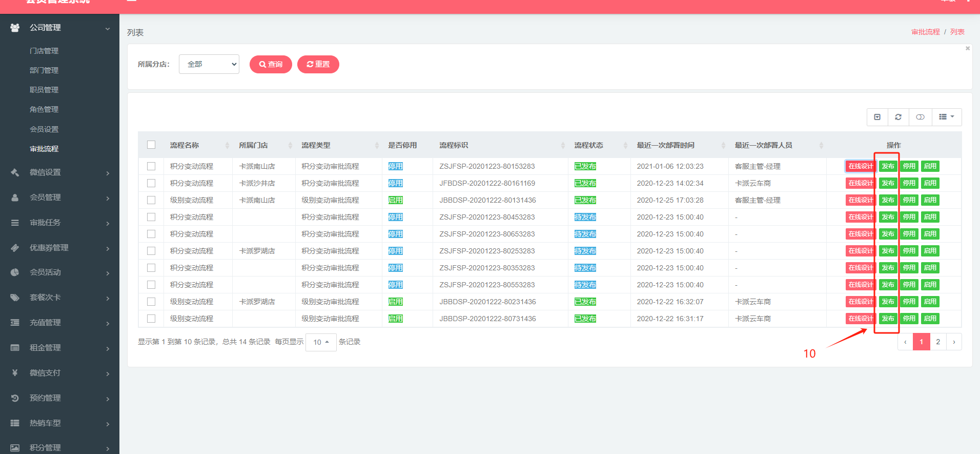Click the table refresh icon in toolbar

(898, 117)
